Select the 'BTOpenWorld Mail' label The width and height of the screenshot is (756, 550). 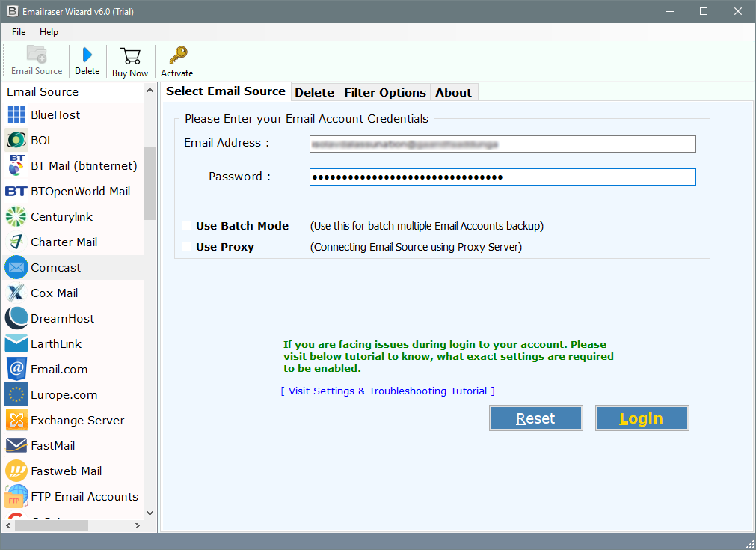click(x=81, y=191)
